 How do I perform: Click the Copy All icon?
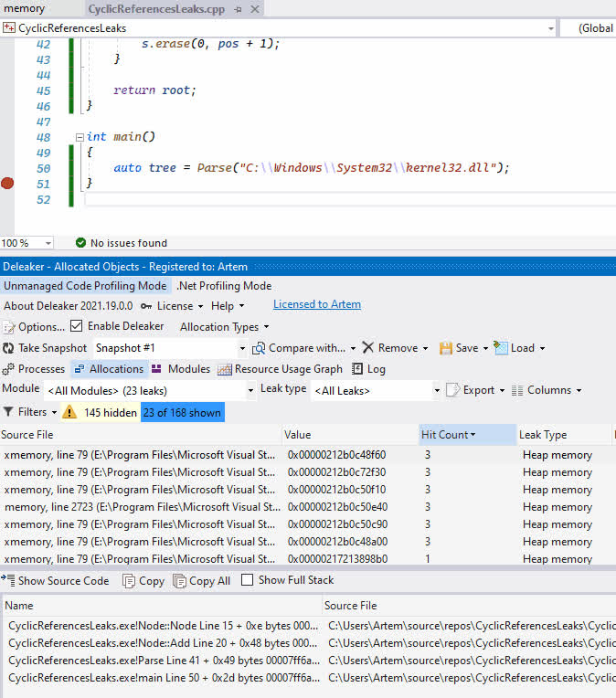click(177, 580)
